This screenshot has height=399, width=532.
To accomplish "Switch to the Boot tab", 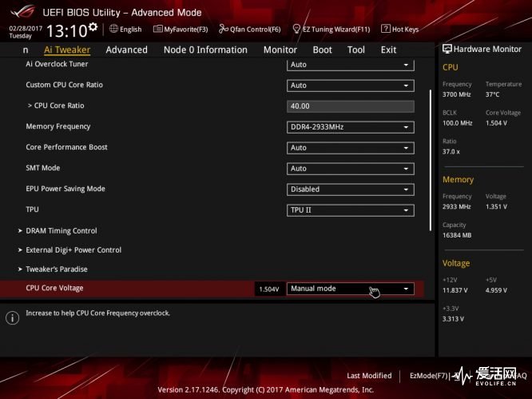I will coord(323,50).
